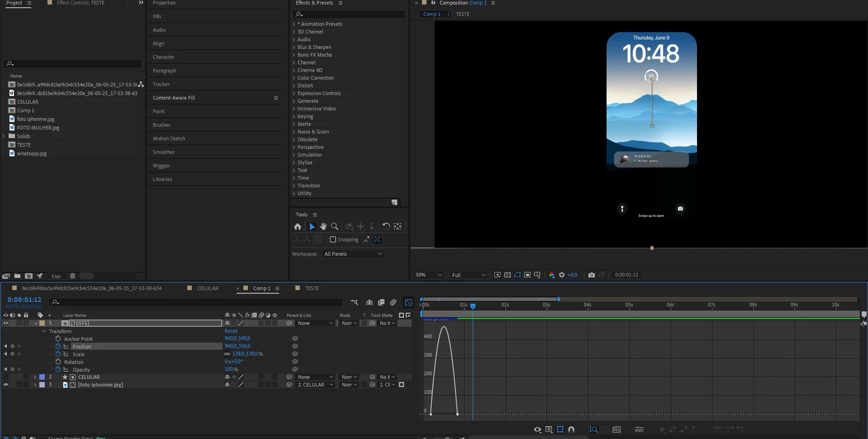Delete selected project item with trash icon
This screenshot has width=868, height=439.
pyautogui.click(x=72, y=276)
